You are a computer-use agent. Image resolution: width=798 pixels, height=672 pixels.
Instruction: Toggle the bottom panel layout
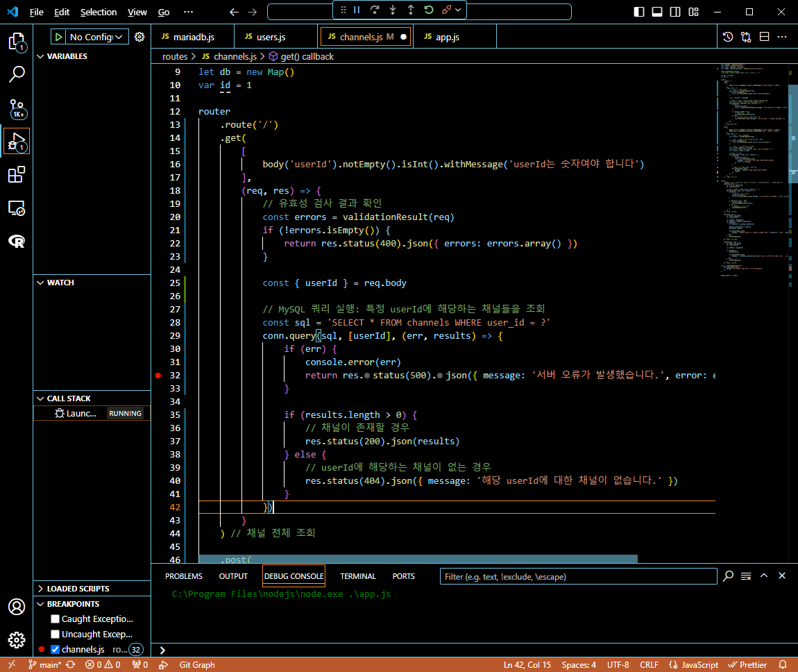[x=657, y=12]
